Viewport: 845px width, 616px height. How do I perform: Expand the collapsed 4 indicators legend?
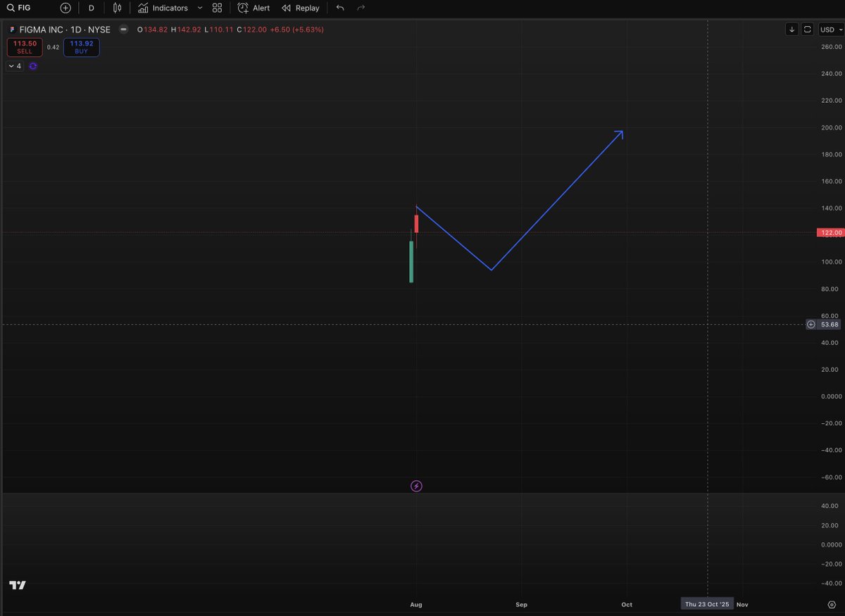[15, 65]
